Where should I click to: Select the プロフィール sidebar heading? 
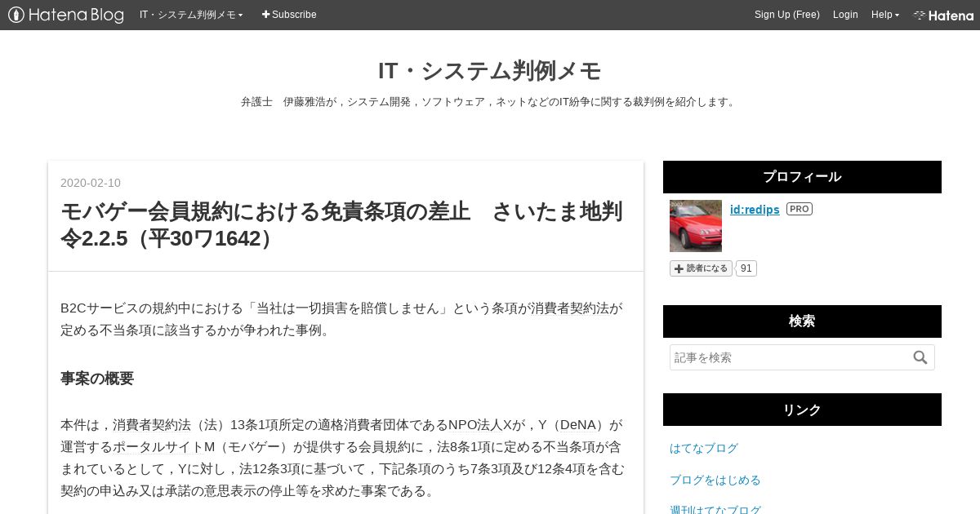(802, 177)
